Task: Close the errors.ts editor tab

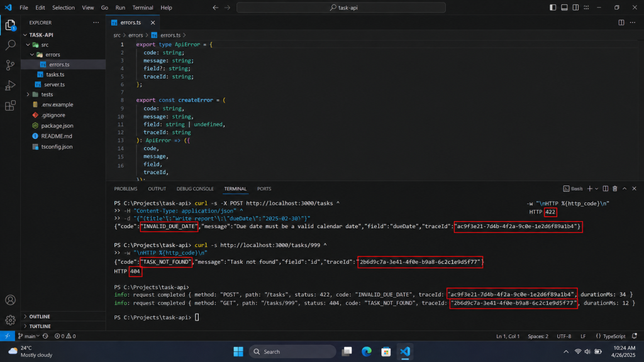Action: coord(153,23)
